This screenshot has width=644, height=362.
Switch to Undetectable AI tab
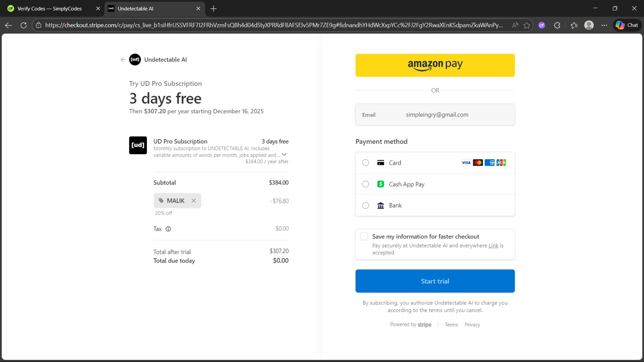[155, 9]
